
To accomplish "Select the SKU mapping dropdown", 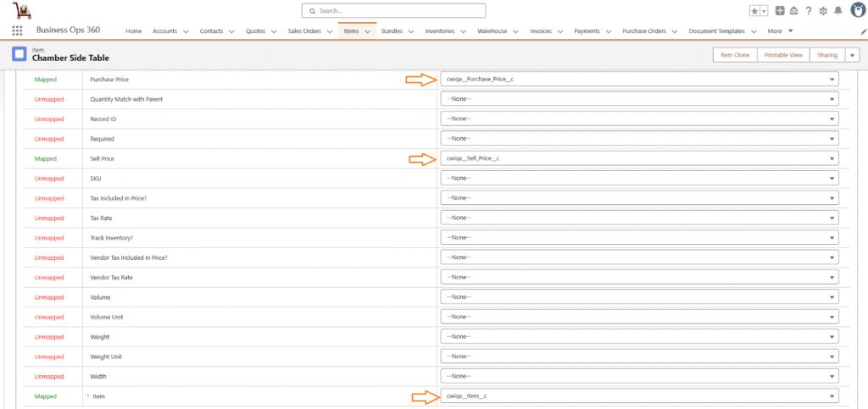I will pos(639,178).
